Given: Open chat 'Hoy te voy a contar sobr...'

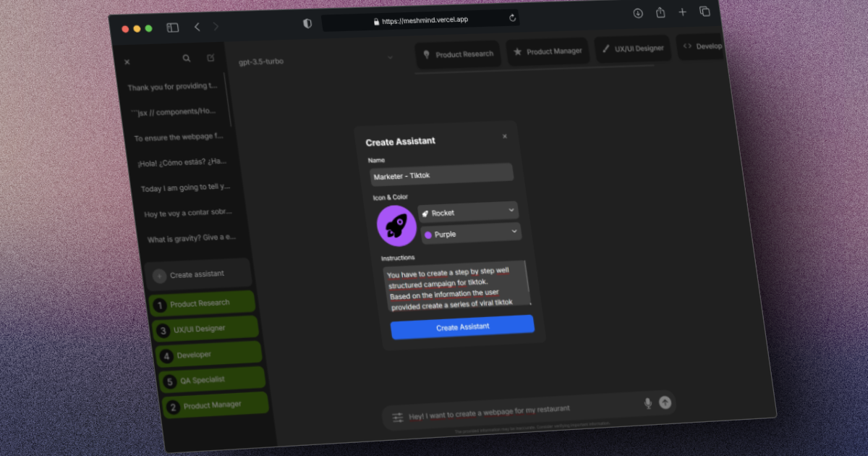Looking at the screenshot, I should coord(189,214).
